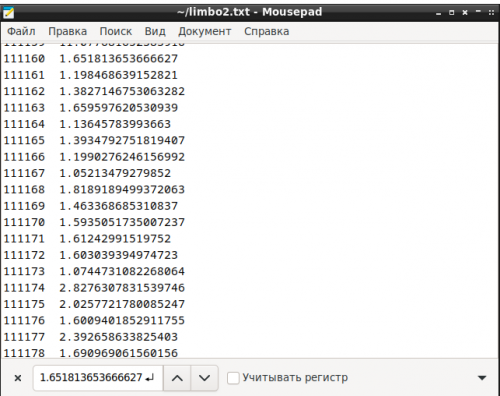Close the search bar with the x icon
The width and height of the screenshot is (500, 396).
(x=18, y=378)
